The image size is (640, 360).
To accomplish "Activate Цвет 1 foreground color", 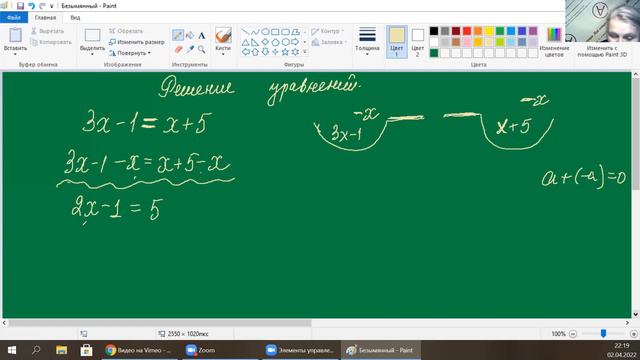I will (x=396, y=42).
